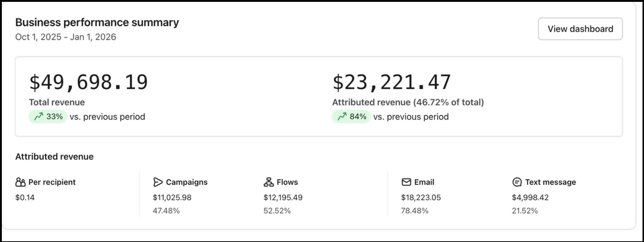Screen dimensions: 644x242
Task: Click the Attributed revenue (46.72% of total) label
Action: (x=408, y=102)
